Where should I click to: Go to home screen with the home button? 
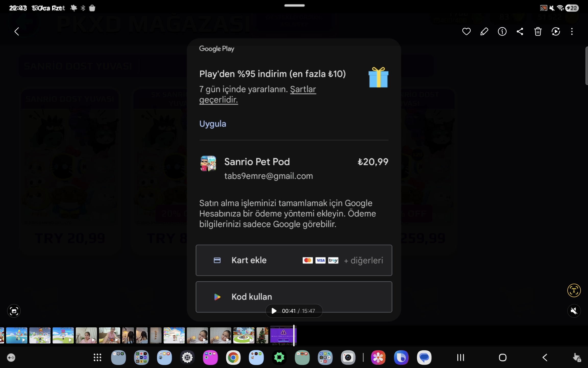tap(503, 358)
